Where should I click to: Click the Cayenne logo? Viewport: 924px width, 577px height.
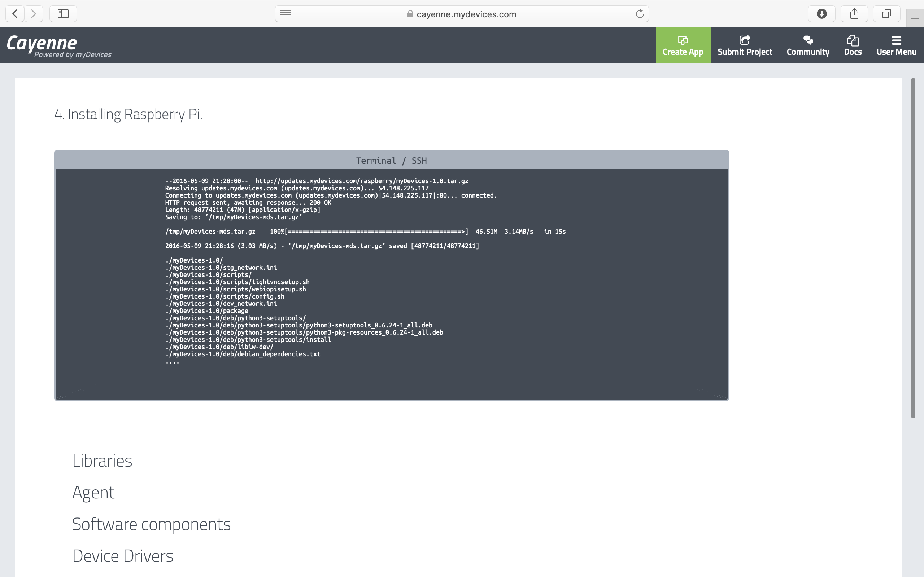pos(42,44)
